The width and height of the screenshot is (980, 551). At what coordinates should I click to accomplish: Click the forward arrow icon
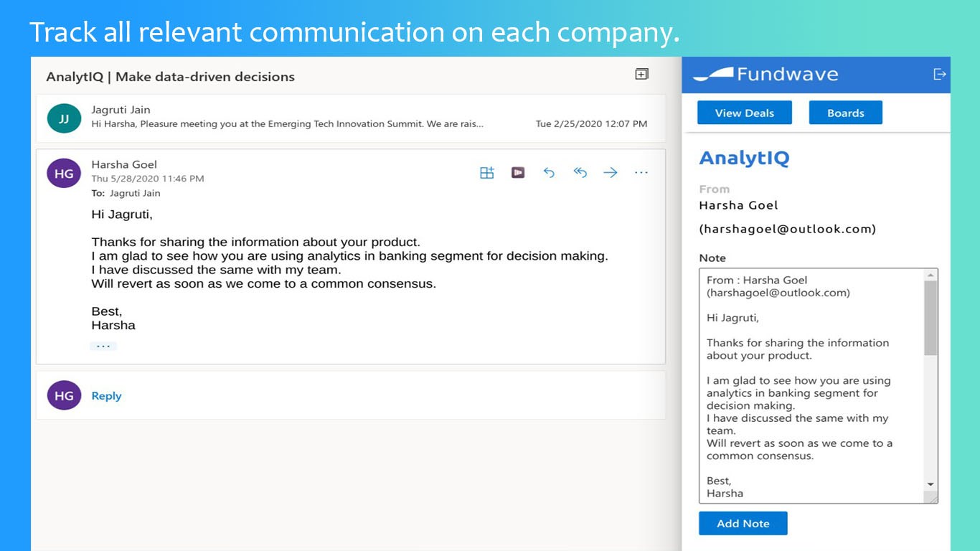(x=611, y=173)
